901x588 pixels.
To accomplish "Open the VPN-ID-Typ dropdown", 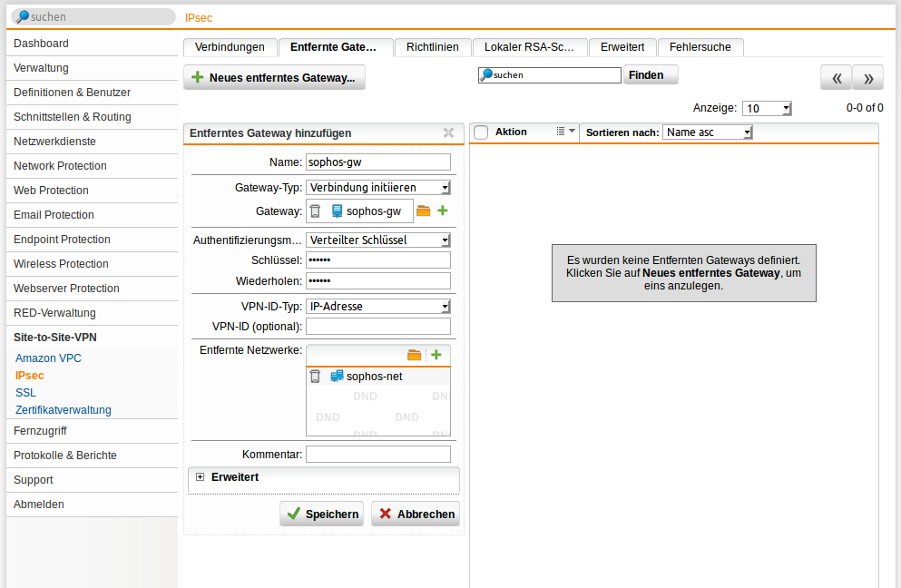I will click(378, 306).
